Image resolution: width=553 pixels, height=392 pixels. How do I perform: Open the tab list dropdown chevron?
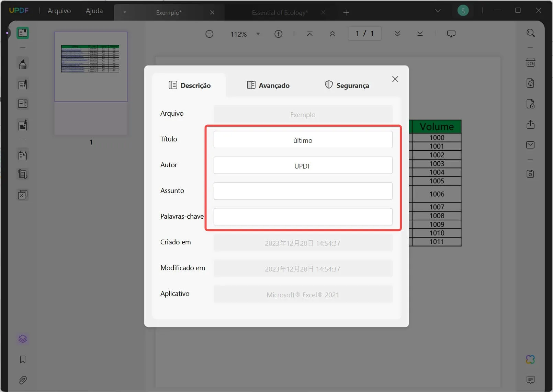[x=438, y=11]
